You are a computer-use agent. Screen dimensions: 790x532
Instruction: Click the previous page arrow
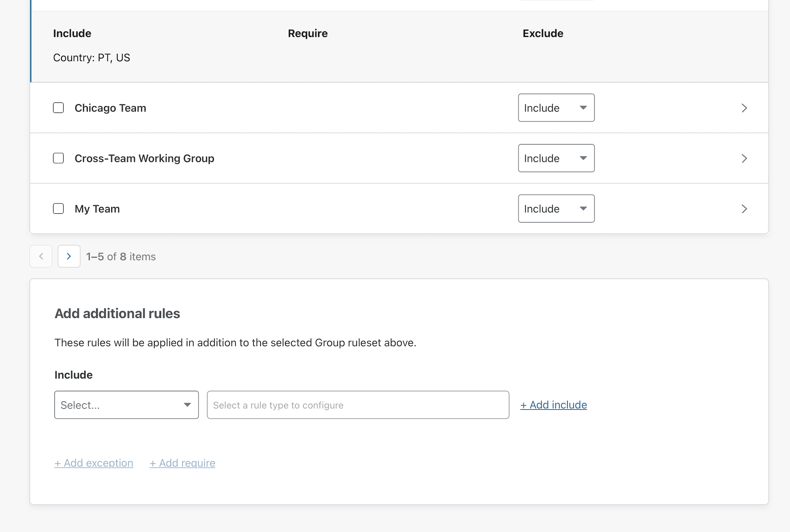[41, 256]
